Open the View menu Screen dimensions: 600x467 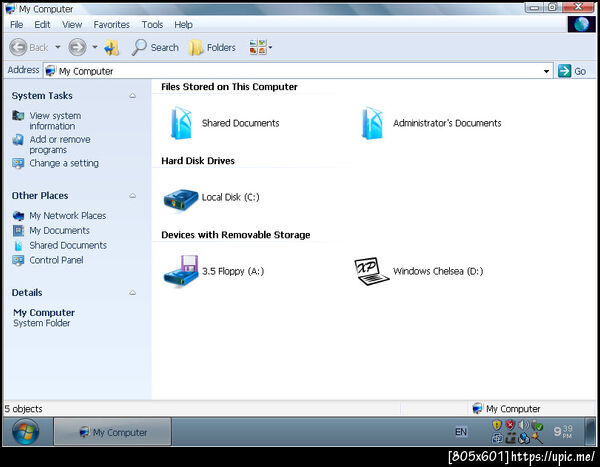point(72,25)
